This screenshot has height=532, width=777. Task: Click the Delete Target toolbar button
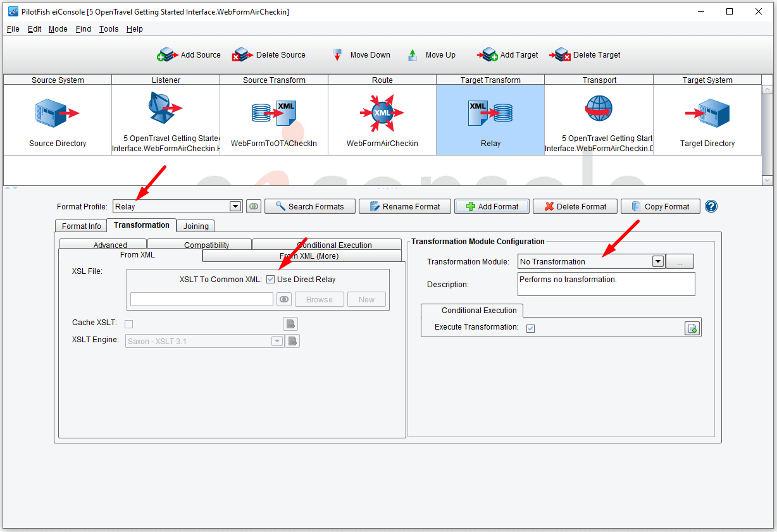coord(585,55)
